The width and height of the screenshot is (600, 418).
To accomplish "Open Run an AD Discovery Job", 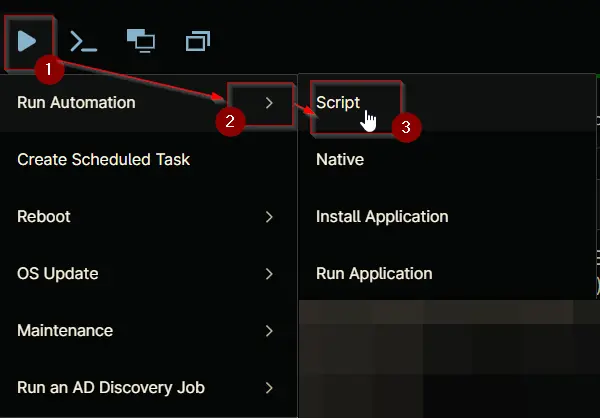I will (148, 388).
